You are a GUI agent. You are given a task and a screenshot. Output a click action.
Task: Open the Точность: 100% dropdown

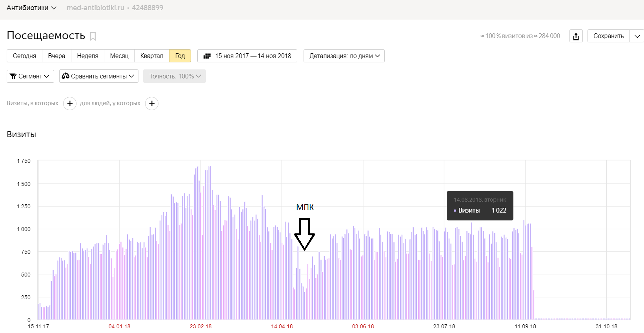click(x=175, y=76)
